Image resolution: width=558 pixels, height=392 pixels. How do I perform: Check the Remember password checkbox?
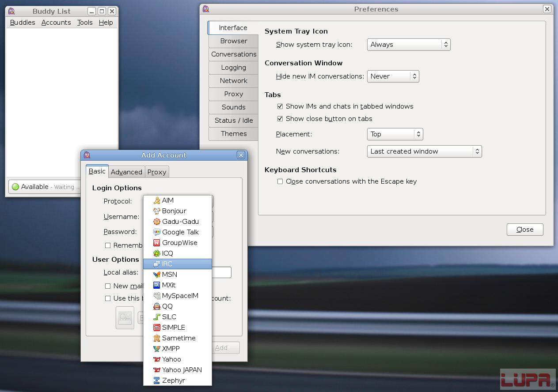click(x=107, y=245)
